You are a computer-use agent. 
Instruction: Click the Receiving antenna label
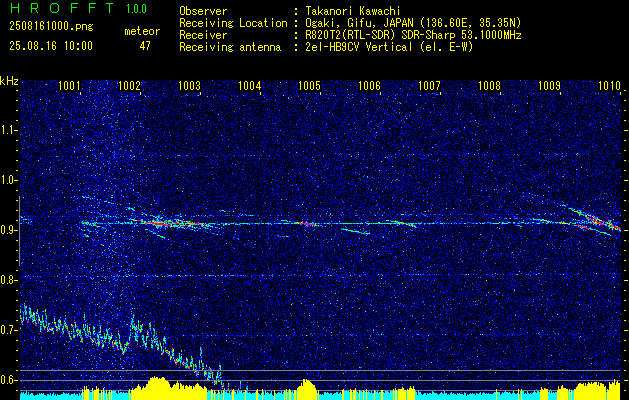click(230, 47)
